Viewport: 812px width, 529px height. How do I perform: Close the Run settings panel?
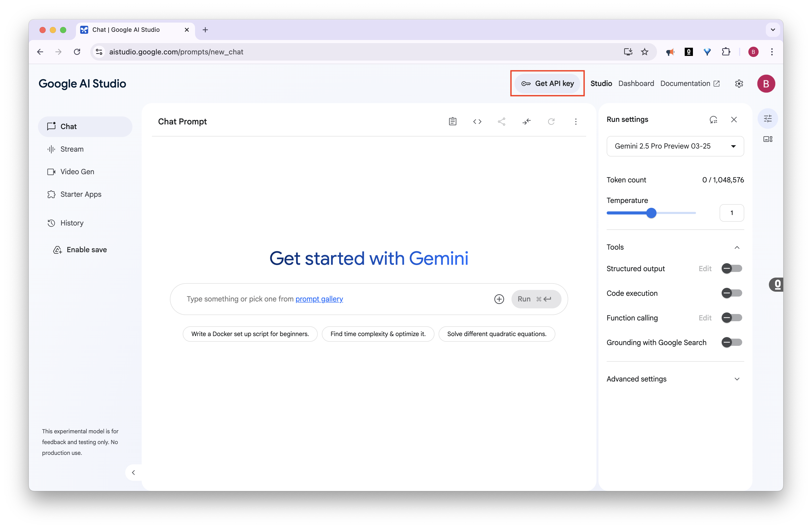click(734, 119)
